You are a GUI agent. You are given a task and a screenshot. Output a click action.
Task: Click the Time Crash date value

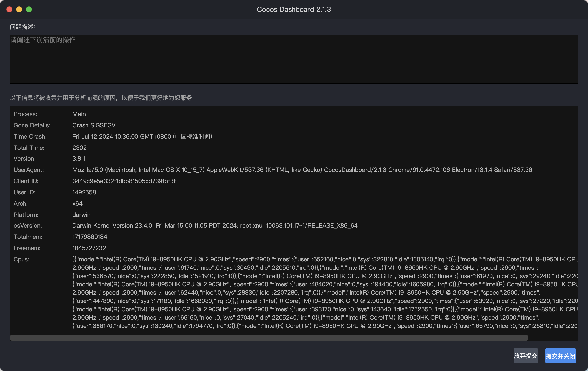[142, 137]
